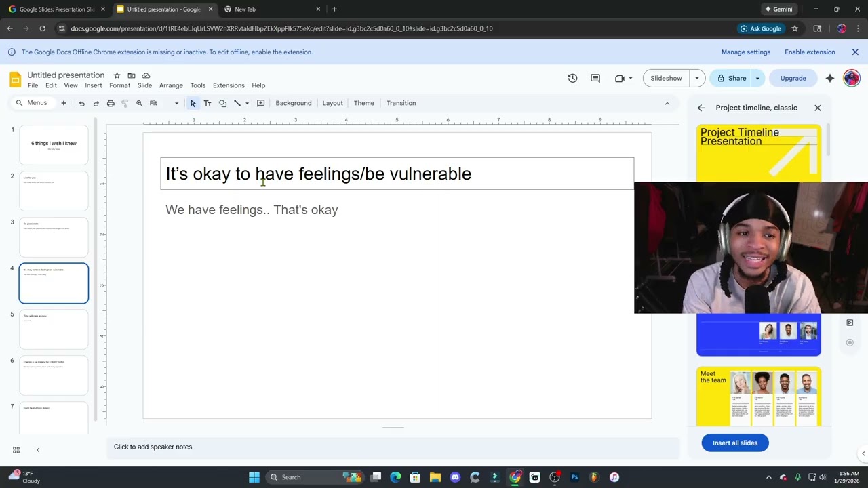Open the Google Slides home logo
Viewport: 868px width, 488px height.
coord(15,79)
